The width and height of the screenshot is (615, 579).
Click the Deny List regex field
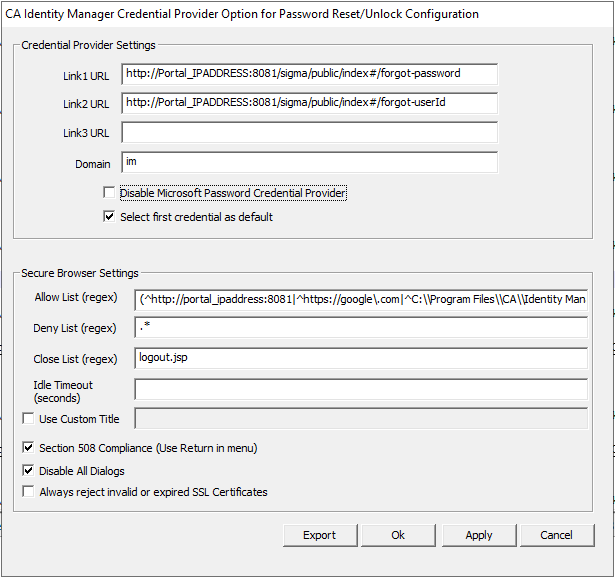360,328
